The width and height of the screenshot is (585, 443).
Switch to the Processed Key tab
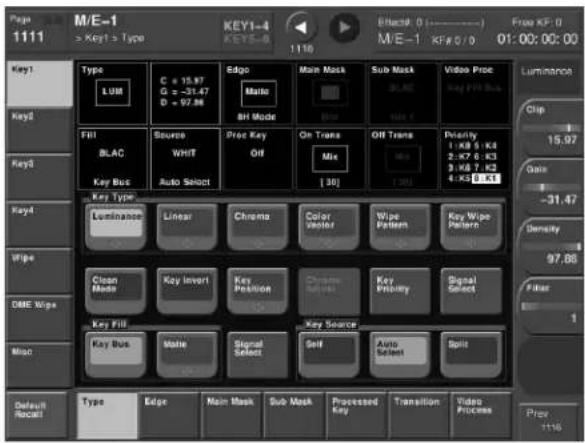pyautogui.click(x=356, y=415)
